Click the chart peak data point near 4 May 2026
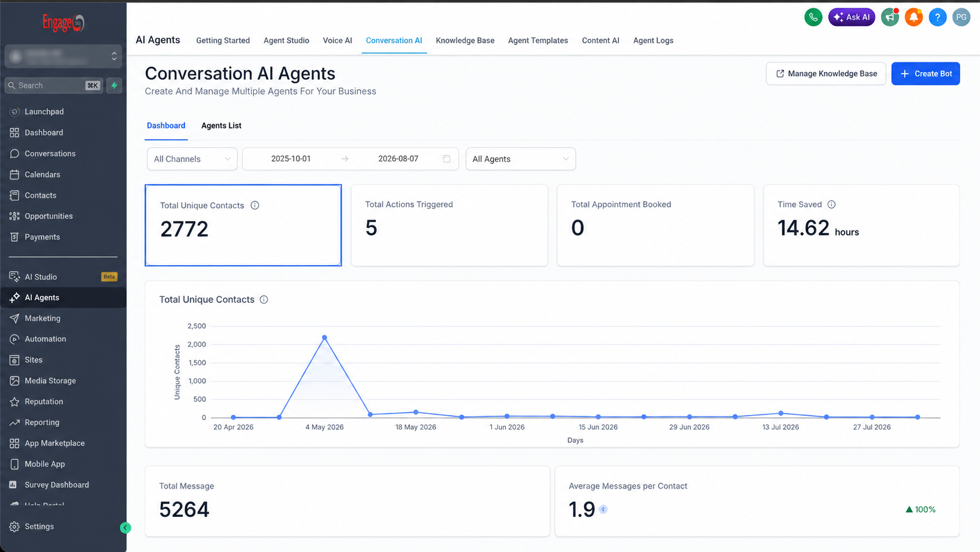The width and height of the screenshot is (980, 552). click(325, 337)
